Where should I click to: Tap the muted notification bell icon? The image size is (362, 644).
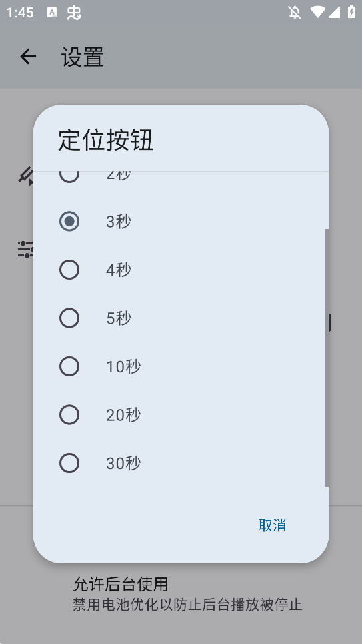click(x=295, y=13)
